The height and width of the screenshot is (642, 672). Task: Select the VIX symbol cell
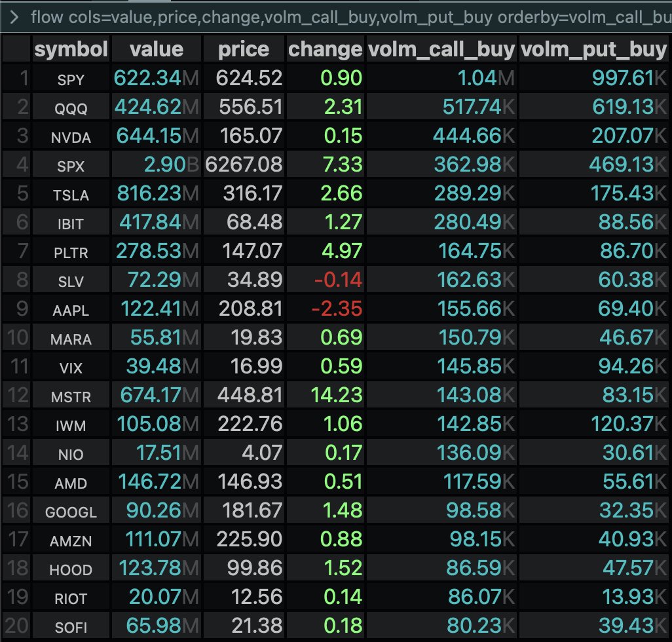(71, 367)
